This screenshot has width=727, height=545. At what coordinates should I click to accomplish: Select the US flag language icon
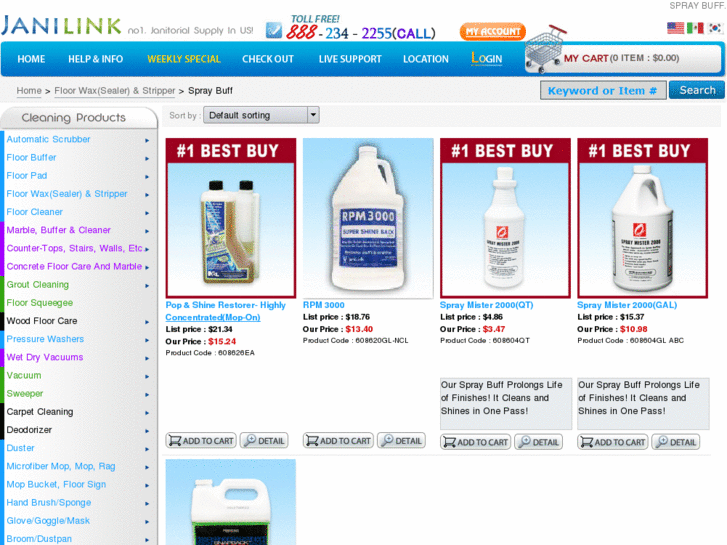coord(675,28)
